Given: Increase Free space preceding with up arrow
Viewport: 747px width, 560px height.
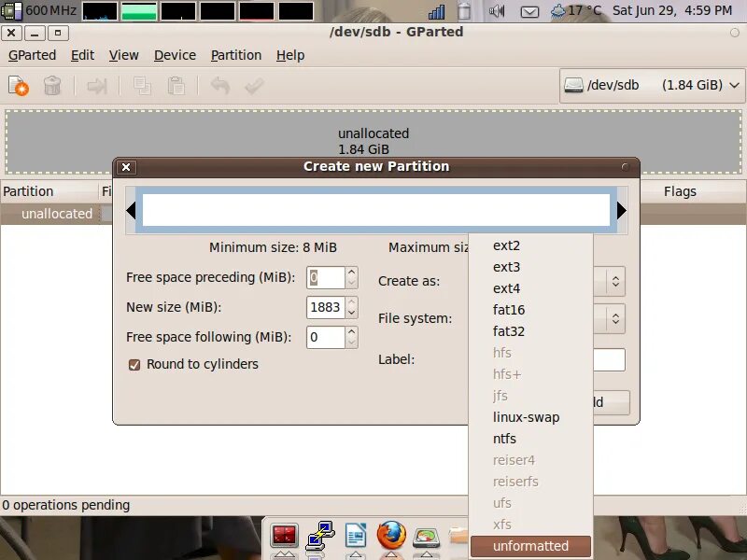Looking at the screenshot, I should click(x=352, y=272).
